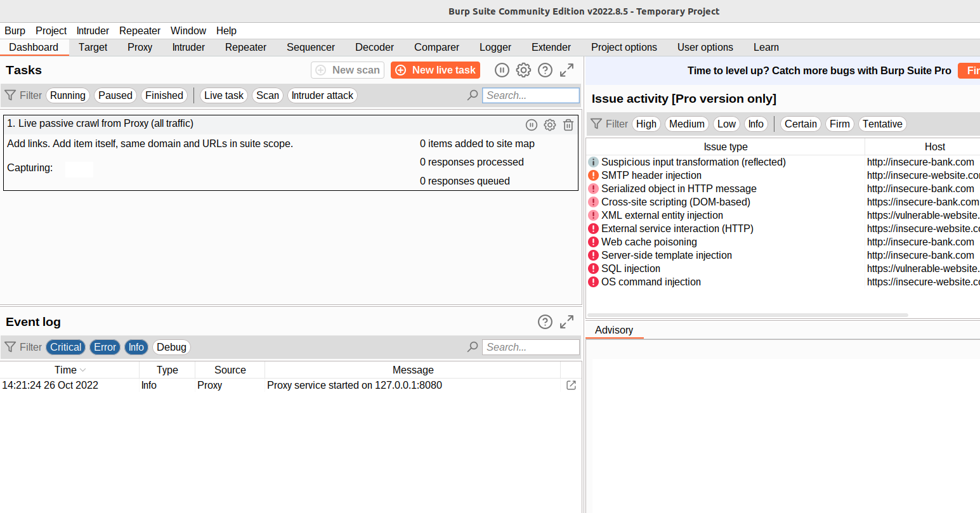Viewport: 980px width, 513px height.
Task: Disable the Info event log filter
Action: pyautogui.click(x=136, y=347)
